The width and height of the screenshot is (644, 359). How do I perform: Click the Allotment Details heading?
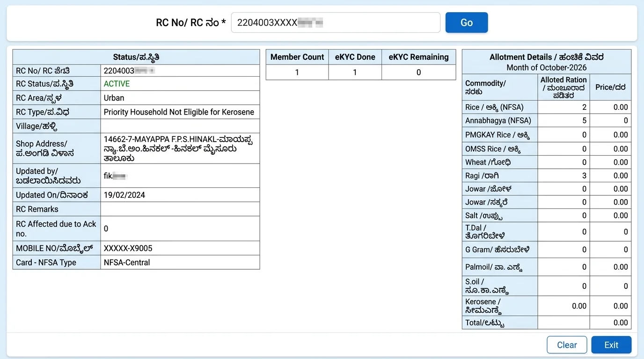click(547, 57)
